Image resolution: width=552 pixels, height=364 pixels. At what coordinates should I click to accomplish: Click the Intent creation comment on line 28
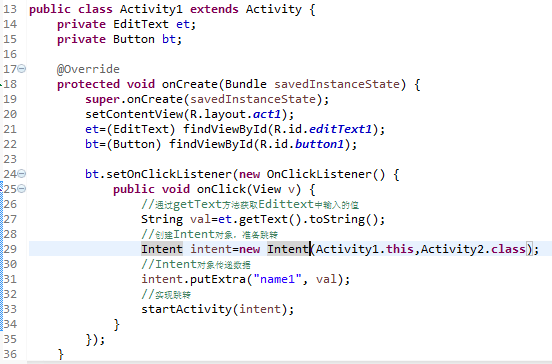[209, 234]
